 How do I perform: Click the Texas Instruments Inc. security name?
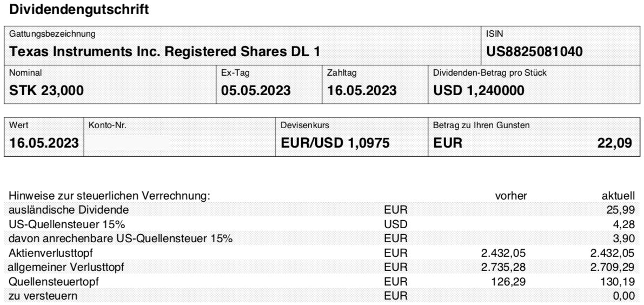[x=164, y=52]
